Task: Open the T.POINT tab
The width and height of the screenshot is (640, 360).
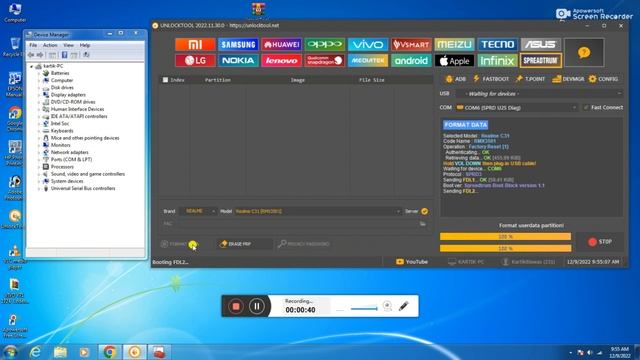Action: [x=530, y=79]
